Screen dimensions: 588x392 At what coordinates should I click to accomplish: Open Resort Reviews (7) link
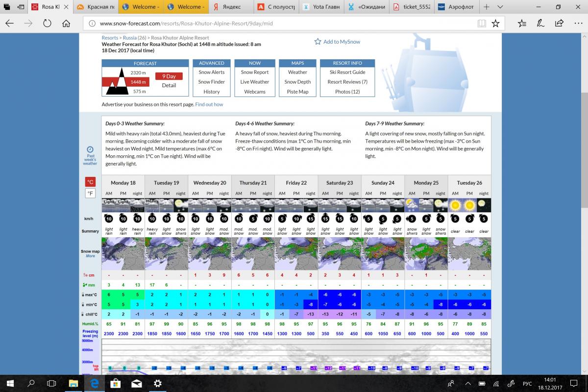[347, 82]
